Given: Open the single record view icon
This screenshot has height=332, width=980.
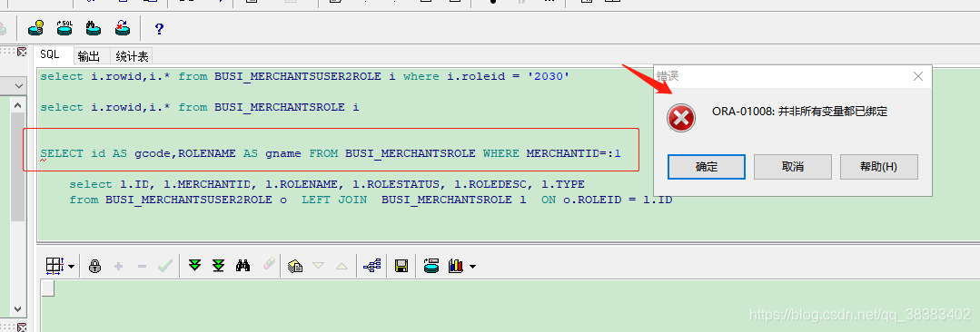Looking at the screenshot, I should tap(295, 267).
